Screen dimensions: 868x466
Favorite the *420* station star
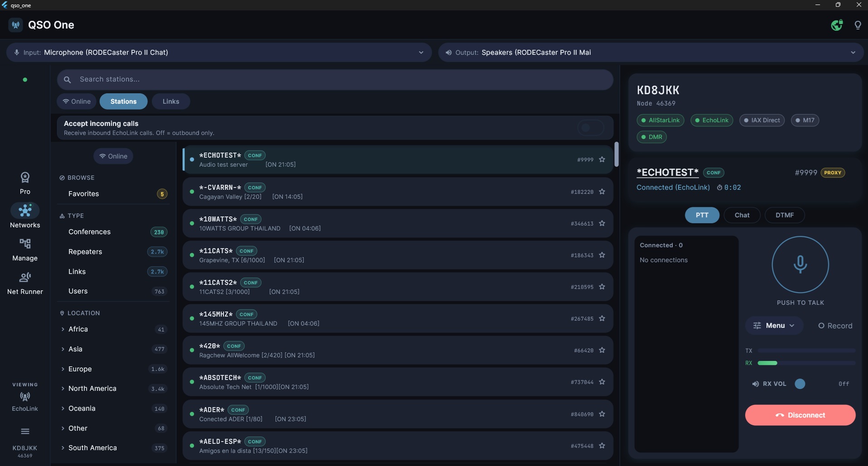[602, 350]
